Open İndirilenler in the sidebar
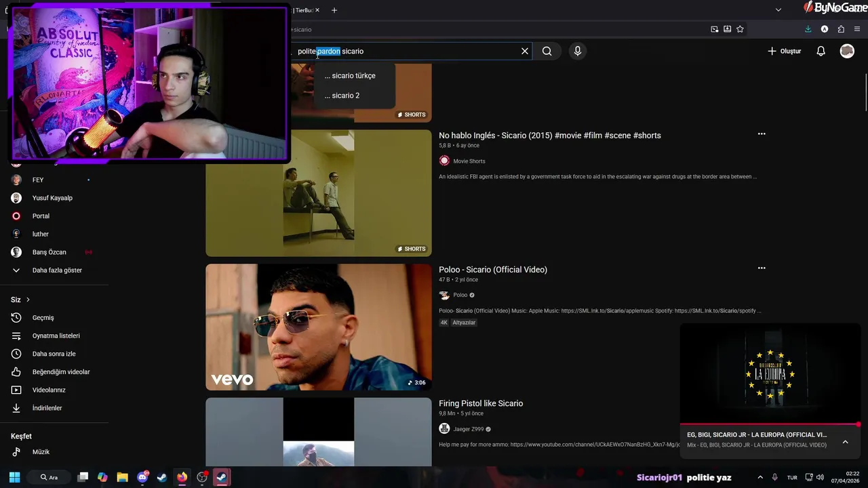Image resolution: width=868 pixels, height=488 pixels. [x=54, y=408]
